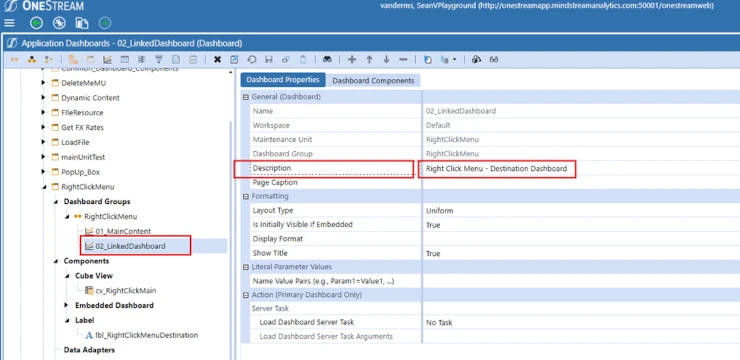Select LoadFile maintenance unit
Screen dimensions: 740x360
(x=75, y=142)
